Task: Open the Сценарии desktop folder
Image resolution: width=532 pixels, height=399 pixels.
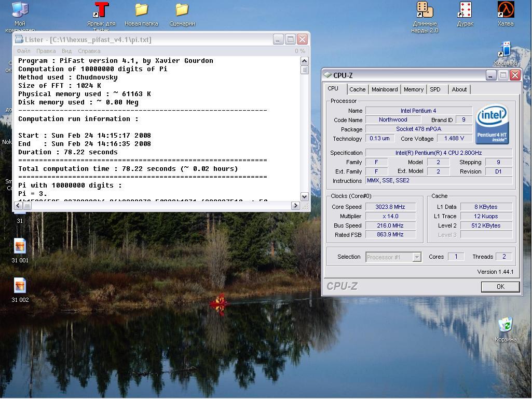Action: 182,14
